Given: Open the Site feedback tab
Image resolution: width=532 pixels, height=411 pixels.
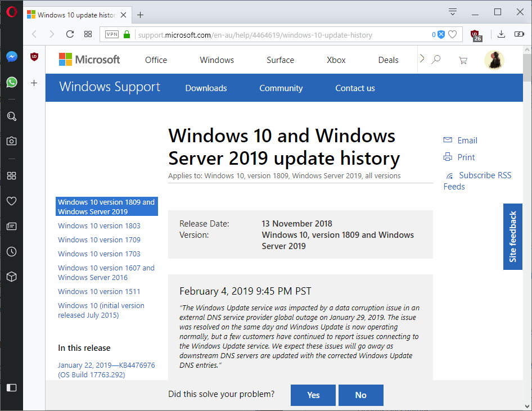Looking at the screenshot, I should [513, 237].
